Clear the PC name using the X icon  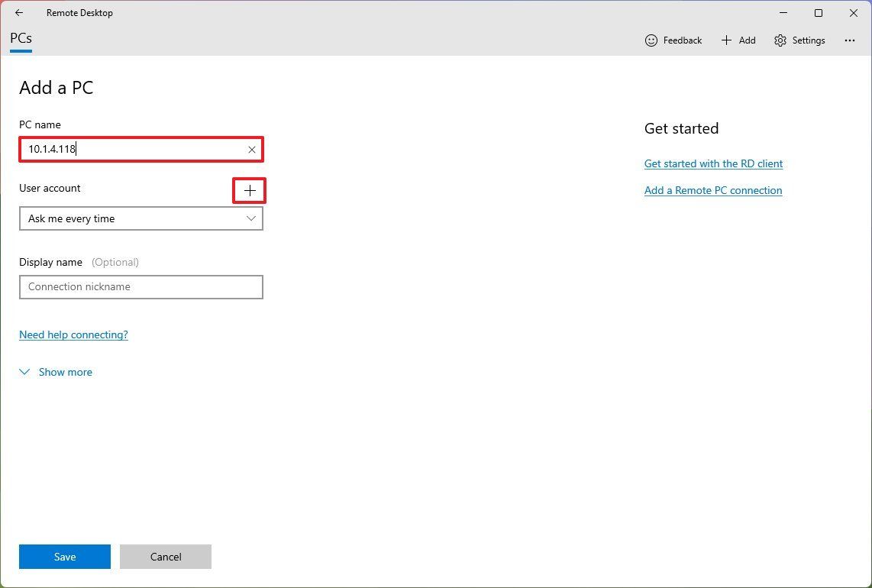252,149
